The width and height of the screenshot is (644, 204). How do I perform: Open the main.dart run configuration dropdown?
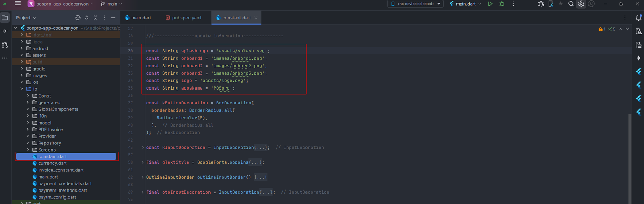[465, 4]
